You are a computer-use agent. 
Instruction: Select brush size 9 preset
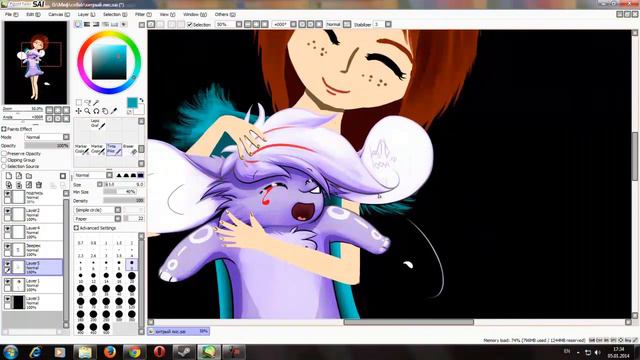(131, 263)
